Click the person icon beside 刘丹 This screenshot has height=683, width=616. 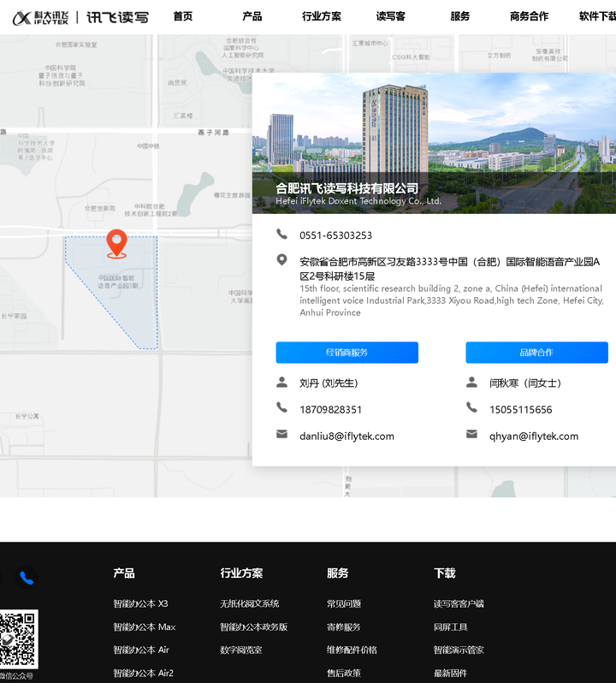281,383
